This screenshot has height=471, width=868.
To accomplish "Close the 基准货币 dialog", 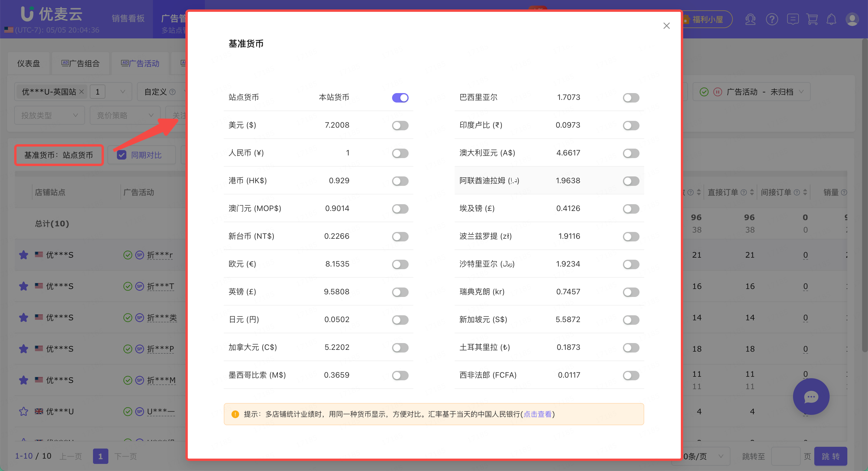I will click(666, 26).
